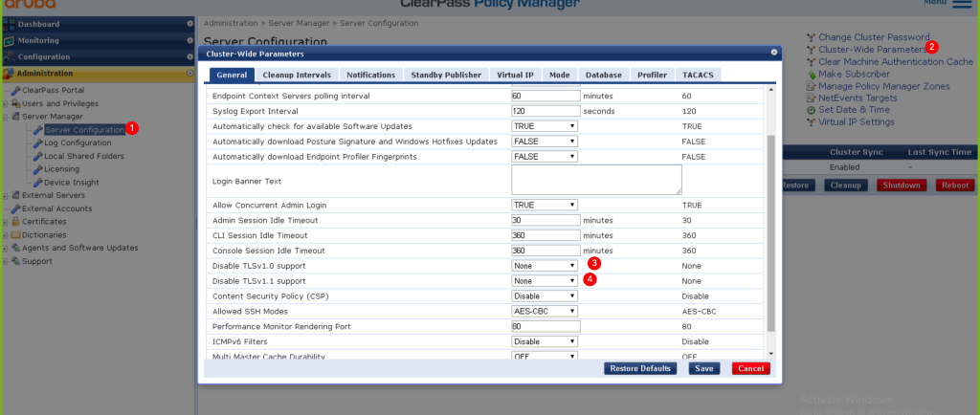Expand Support tree node
This screenshot has width=980, height=415.
5,261
